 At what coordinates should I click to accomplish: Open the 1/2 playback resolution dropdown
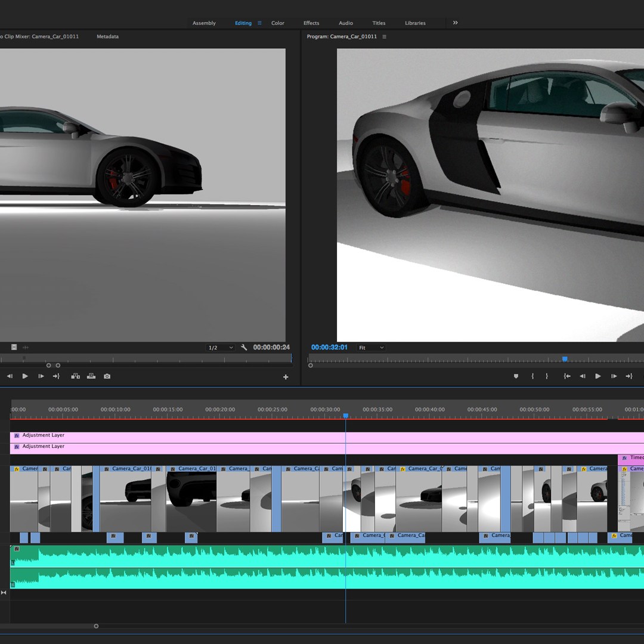click(x=220, y=348)
